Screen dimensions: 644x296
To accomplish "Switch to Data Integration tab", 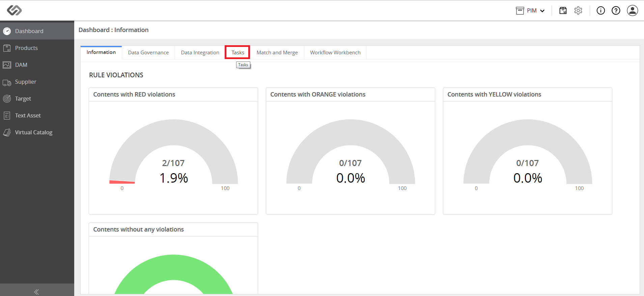I will coord(200,53).
